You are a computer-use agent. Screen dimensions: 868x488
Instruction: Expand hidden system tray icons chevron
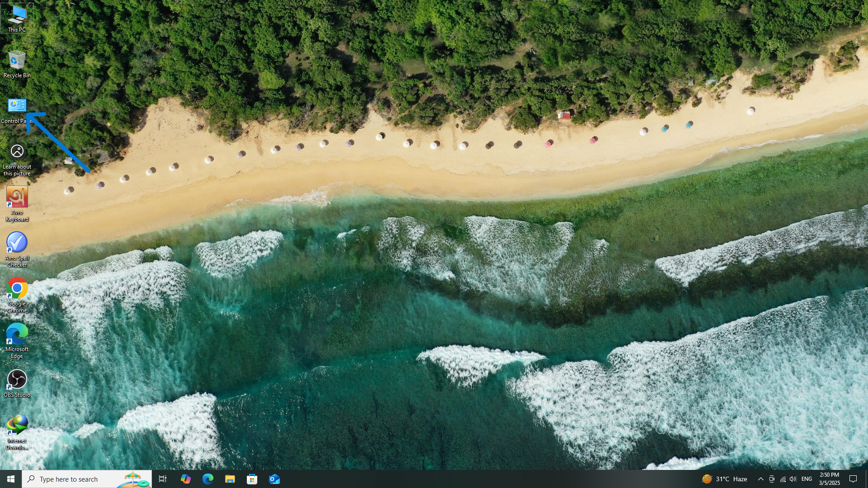coord(760,479)
